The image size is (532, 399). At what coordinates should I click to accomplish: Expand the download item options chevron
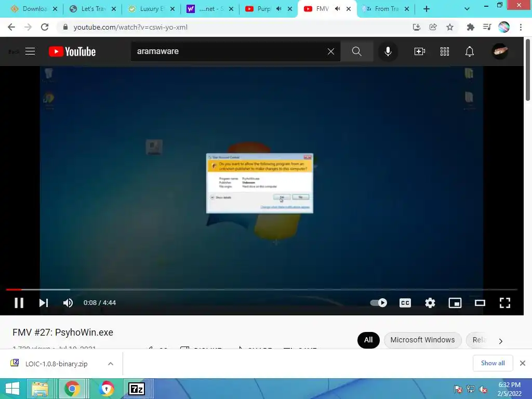(110, 364)
